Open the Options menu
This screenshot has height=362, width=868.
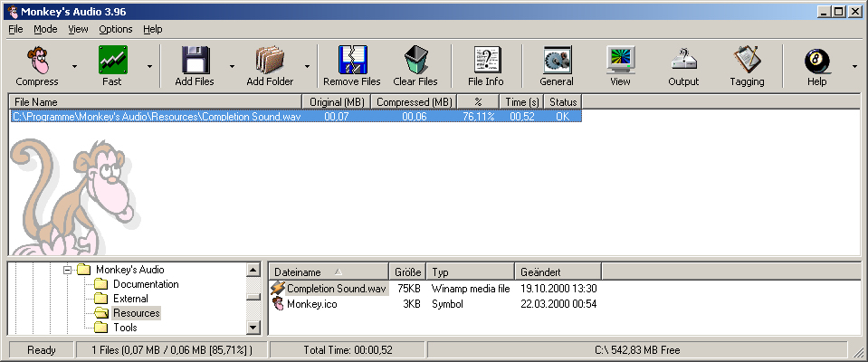click(x=116, y=29)
